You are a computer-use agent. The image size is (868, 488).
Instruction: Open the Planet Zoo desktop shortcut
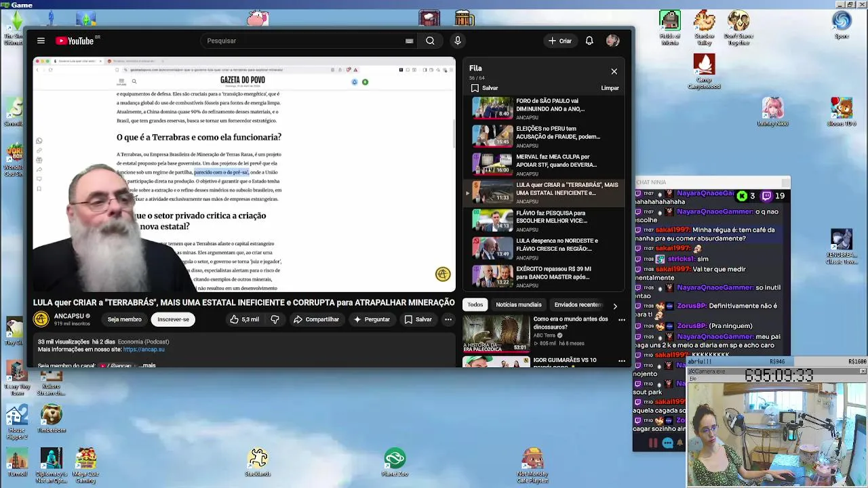[x=395, y=462]
